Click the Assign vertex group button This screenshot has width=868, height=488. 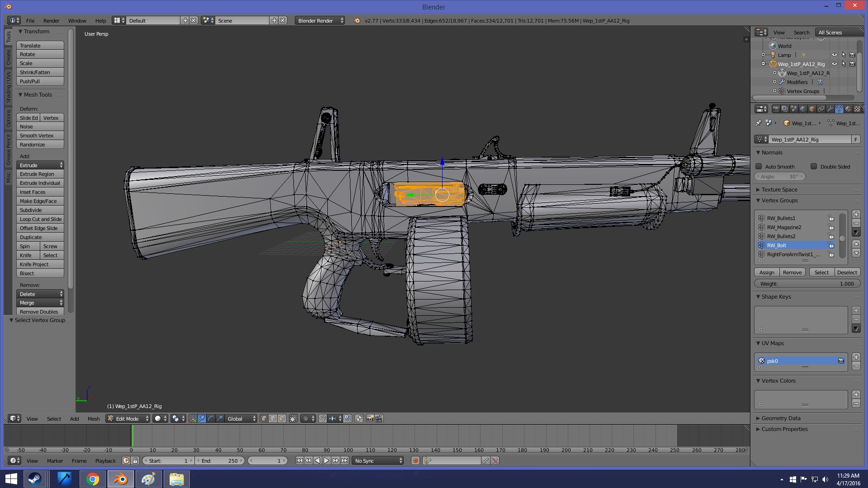(x=766, y=272)
